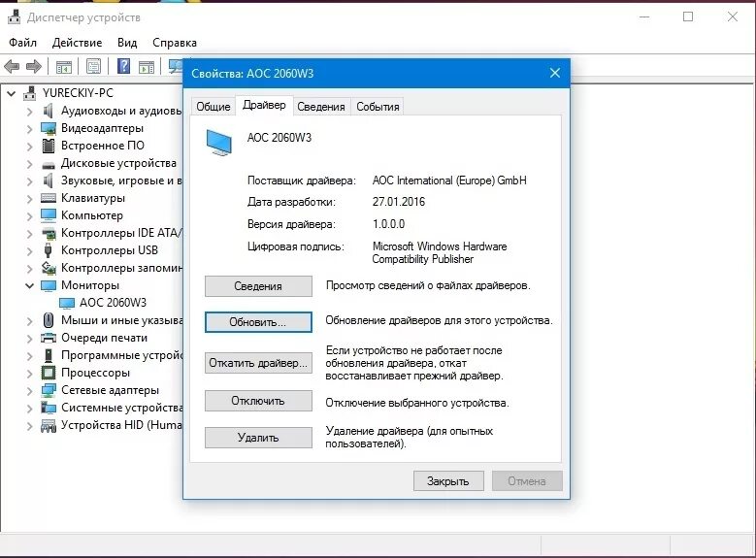Viewport: 756px width, 558px height.
Task: Click the Forward arrow in Device Manager toolbar
Action: (33, 66)
